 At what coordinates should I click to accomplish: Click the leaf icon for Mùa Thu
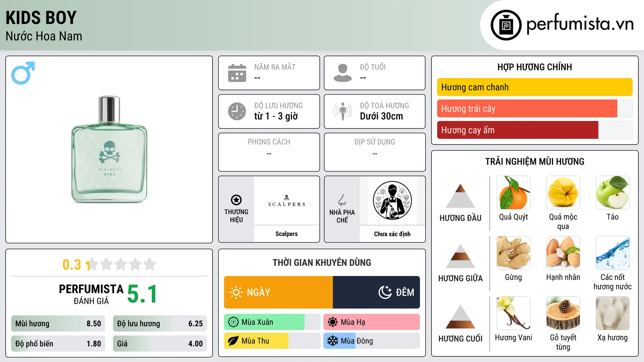233,341
